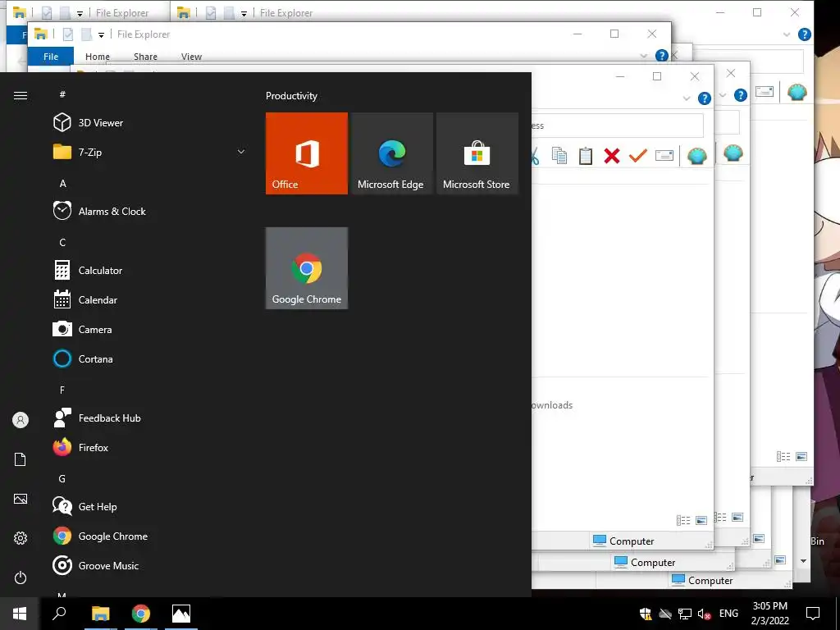This screenshot has height=630, width=840.
Task: Select the Productivity group header
Action: pos(291,96)
